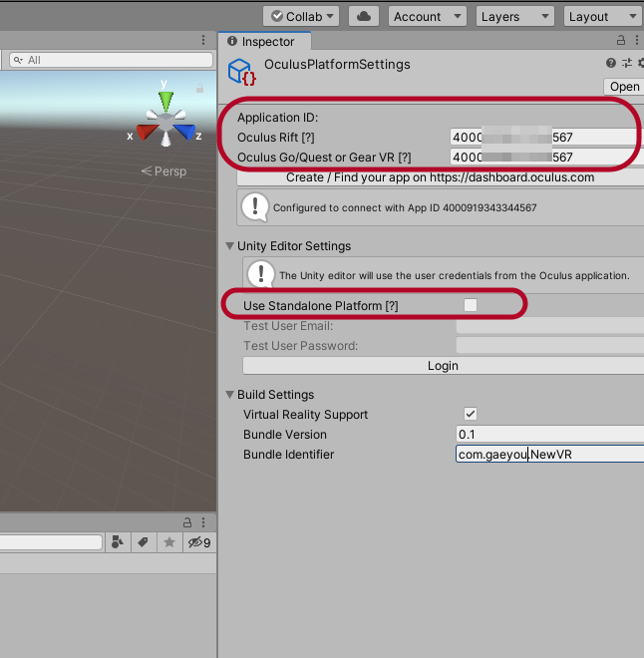Enable Use Standalone Platform checkbox

point(471,305)
